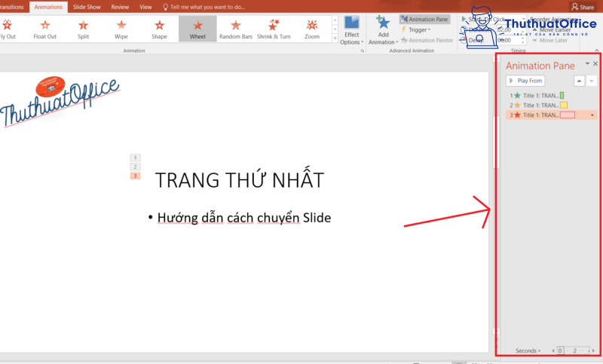
Task: Open the Trigger dropdown
Action: click(x=416, y=29)
